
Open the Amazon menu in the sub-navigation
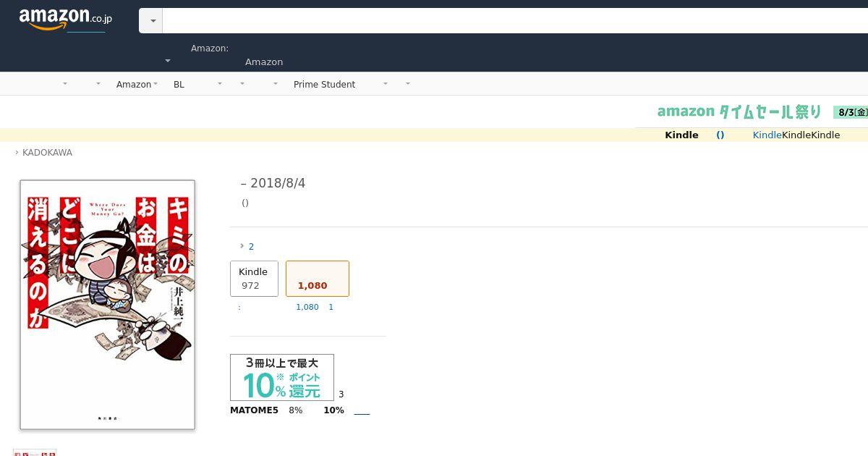(137, 84)
